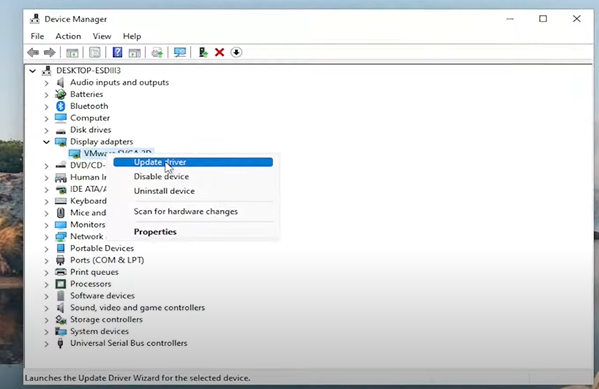Expand the Batteries chevron
This screenshot has width=599, height=389.
(46, 94)
